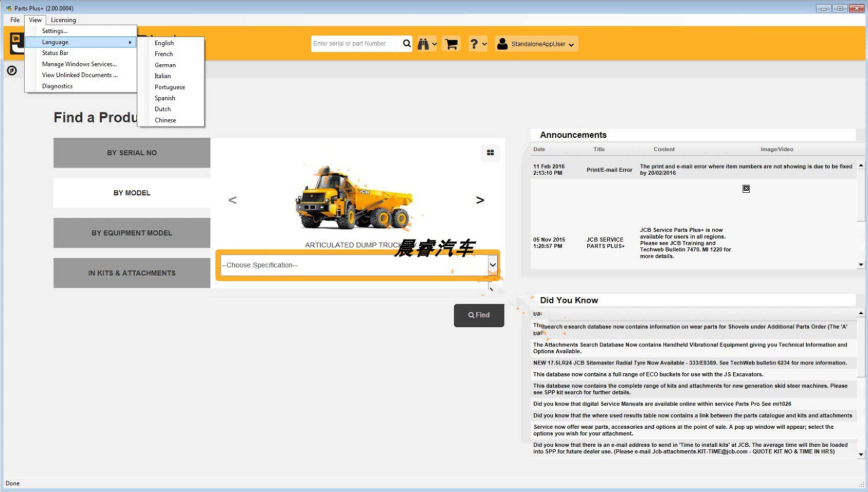Toggle Status Bar in View menu

tap(81, 53)
